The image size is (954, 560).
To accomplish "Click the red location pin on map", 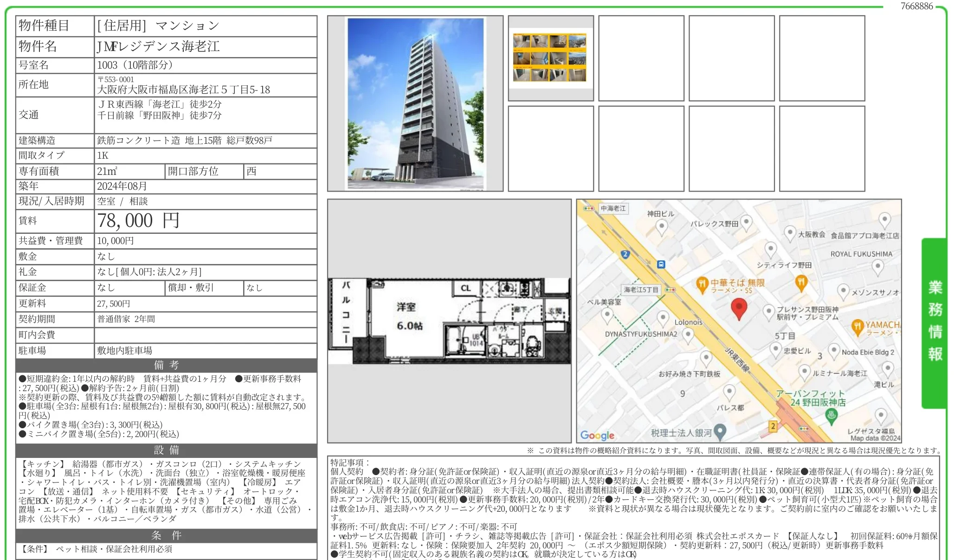I will [x=739, y=308].
